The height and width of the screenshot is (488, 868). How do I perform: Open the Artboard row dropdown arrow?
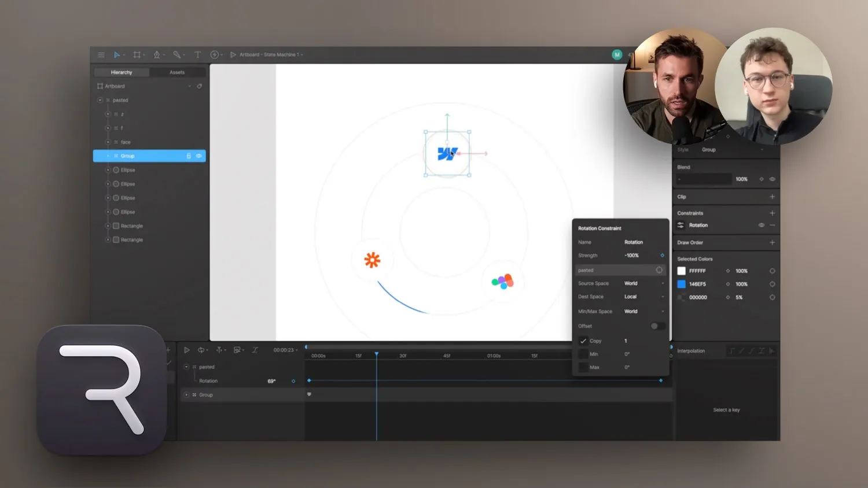click(x=189, y=86)
